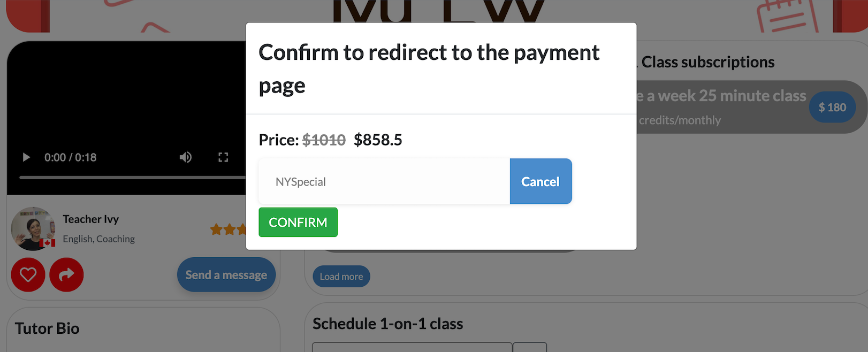Screen dimensions: 868x352
Task: Click the Load more button
Action: (x=341, y=277)
